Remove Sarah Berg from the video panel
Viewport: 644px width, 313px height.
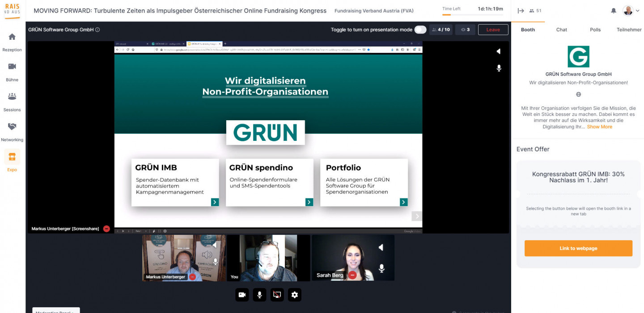pyautogui.click(x=352, y=275)
